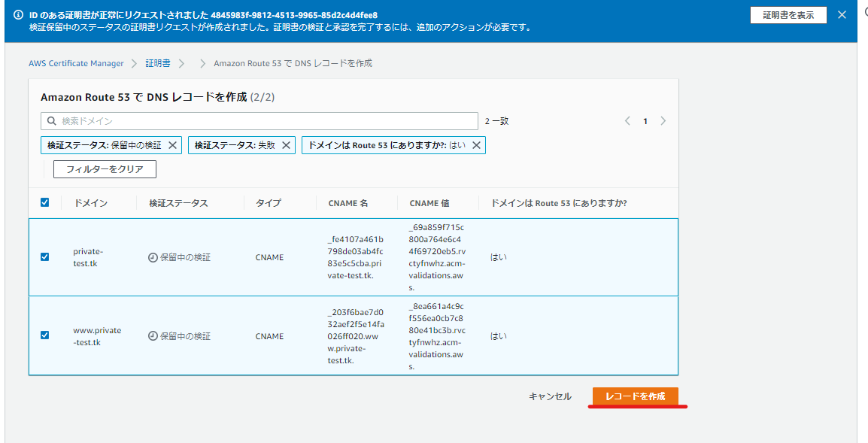Click the 2 一致 match count
Image resolution: width=868 pixels, height=443 pixels.
pyautogui.click(x=496, y=121)
